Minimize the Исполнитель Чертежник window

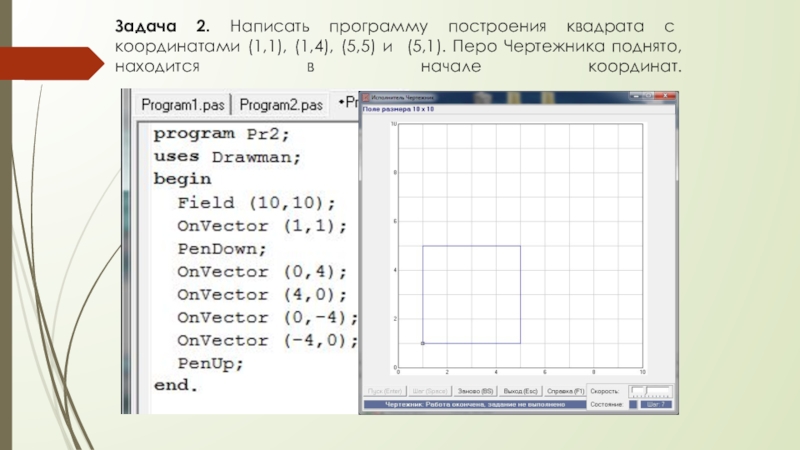click(635, 95)
